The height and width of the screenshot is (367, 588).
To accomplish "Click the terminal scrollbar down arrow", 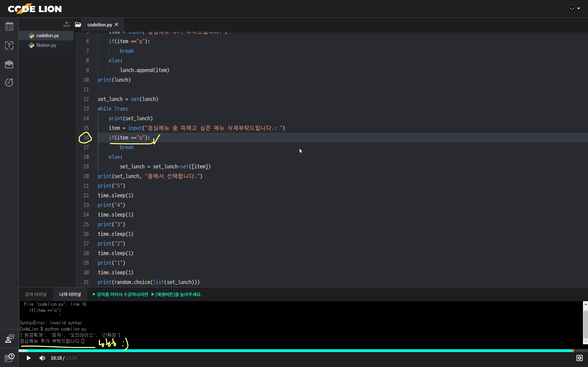I will coord(585,341).
